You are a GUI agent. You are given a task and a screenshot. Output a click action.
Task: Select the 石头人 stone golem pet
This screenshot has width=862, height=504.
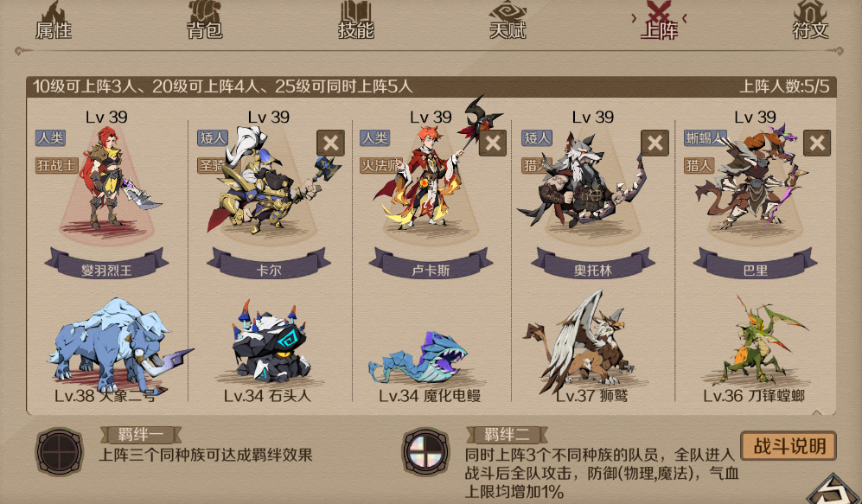(x=268, y=341)
